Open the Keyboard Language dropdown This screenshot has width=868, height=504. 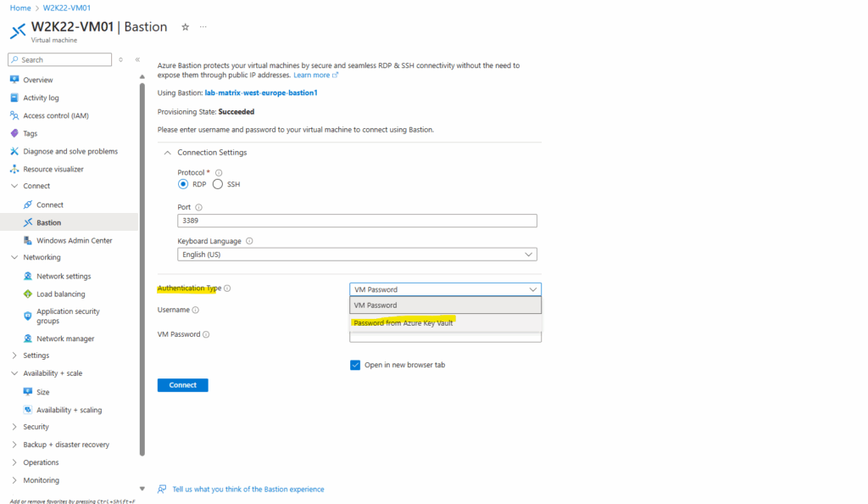(x=357, y=255)
